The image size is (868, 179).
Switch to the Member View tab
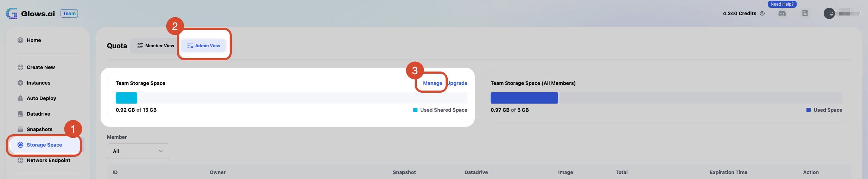[155, 46]
